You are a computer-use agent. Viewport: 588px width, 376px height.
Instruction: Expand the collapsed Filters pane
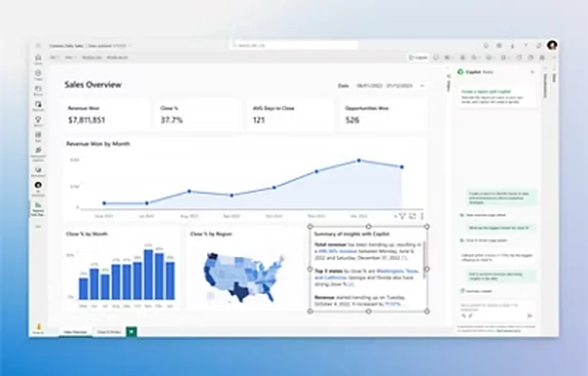448,83
